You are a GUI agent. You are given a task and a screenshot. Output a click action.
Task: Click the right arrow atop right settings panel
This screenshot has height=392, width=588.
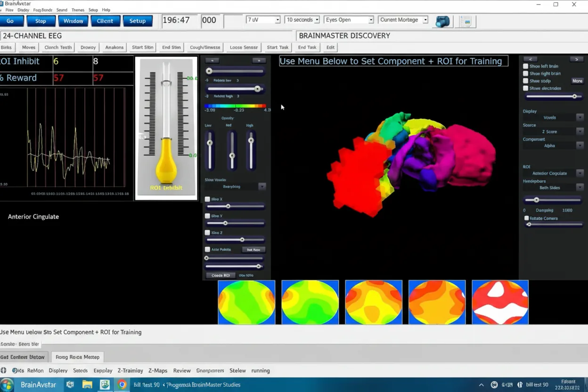point(577,59)
